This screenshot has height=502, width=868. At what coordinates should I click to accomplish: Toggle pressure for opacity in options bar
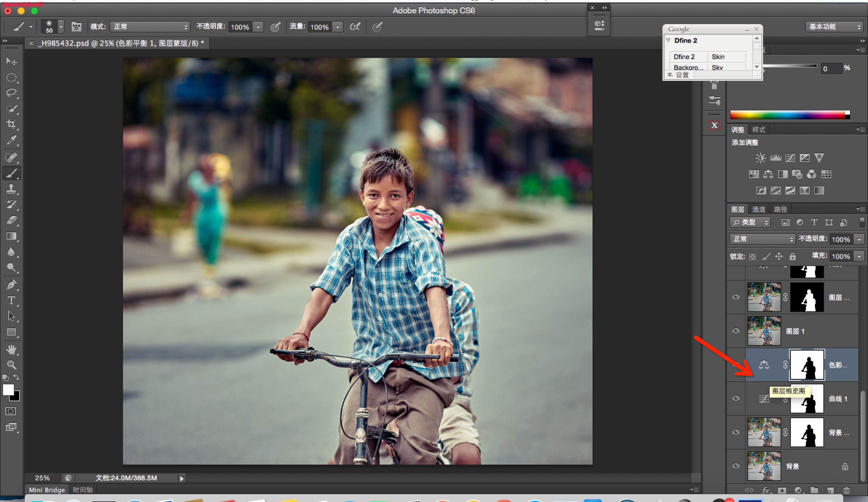coord(275,27)
